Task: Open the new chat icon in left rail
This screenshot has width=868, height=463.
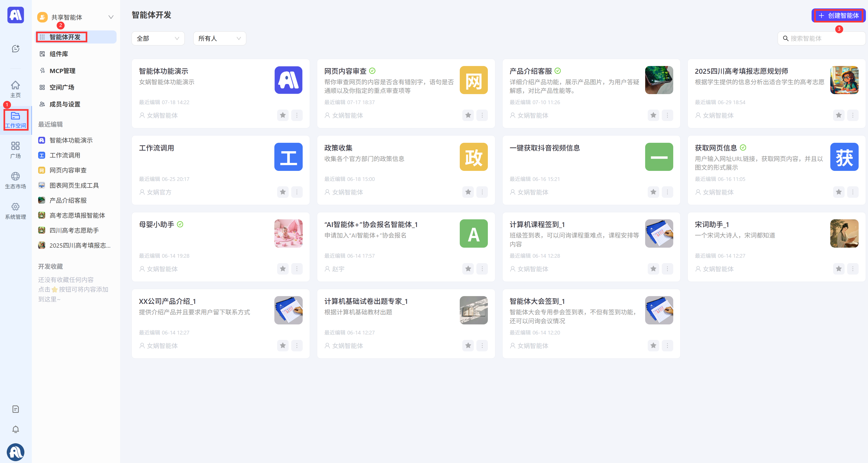Action: (x=15, y=49)
